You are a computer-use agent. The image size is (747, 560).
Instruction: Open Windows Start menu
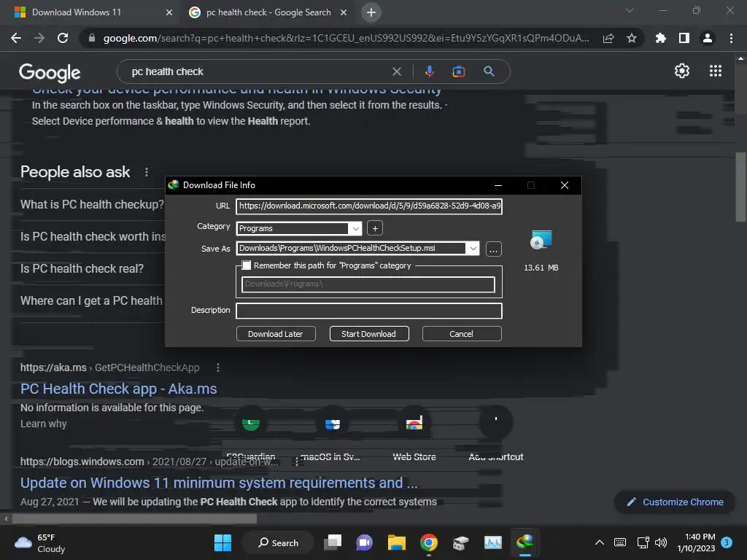tap(222, 542)
